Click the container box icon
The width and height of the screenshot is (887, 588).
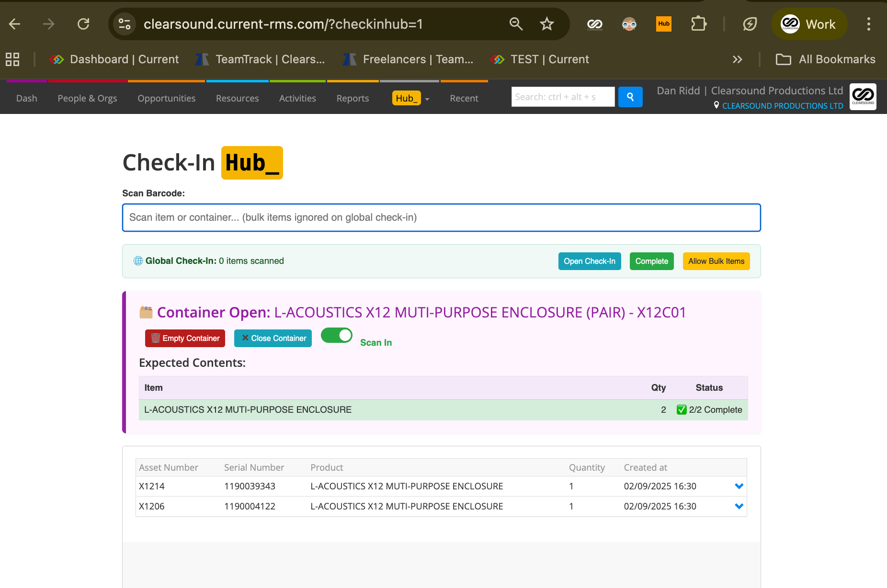click(146, 312)
